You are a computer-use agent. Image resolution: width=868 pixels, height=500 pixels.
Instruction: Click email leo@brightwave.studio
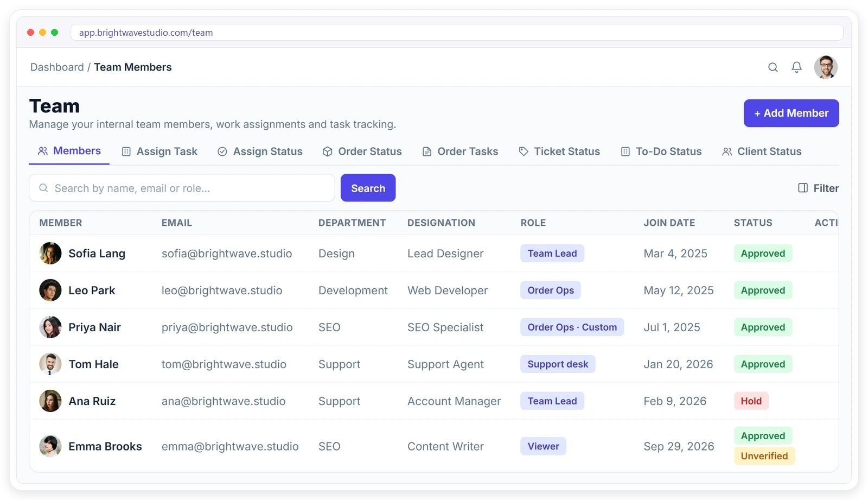pos(222,290)
